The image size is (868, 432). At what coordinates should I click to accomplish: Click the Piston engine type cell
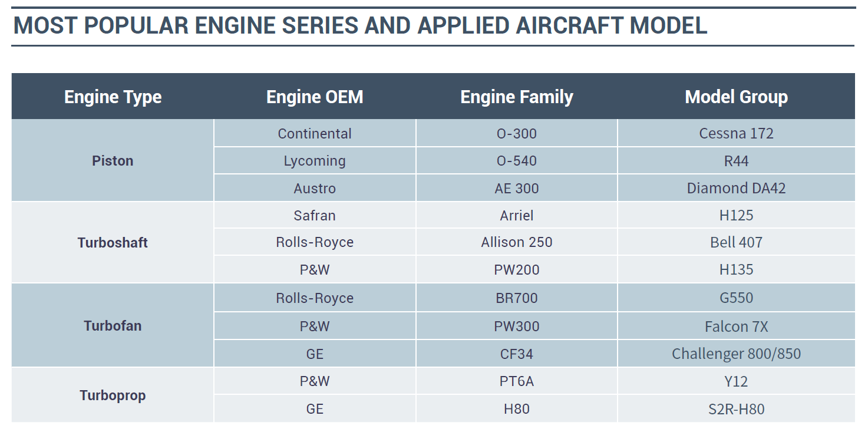tap(113, 161)
